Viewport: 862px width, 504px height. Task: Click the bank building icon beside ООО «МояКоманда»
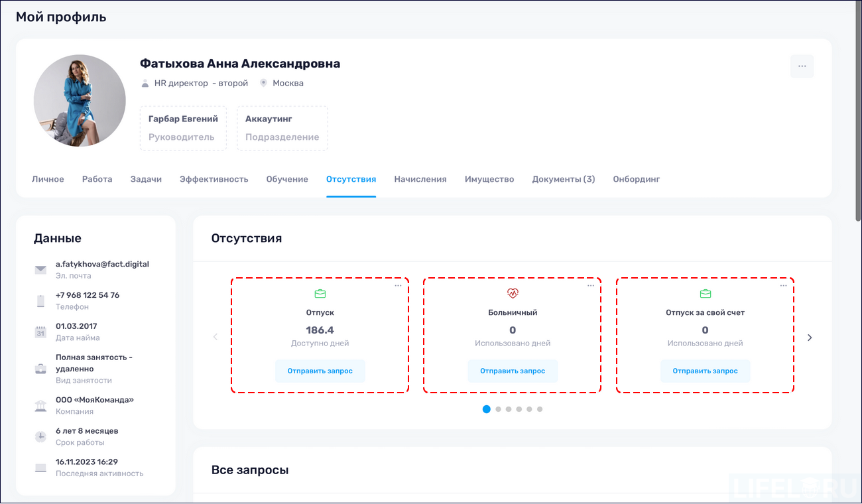click(x=40, y=405)
